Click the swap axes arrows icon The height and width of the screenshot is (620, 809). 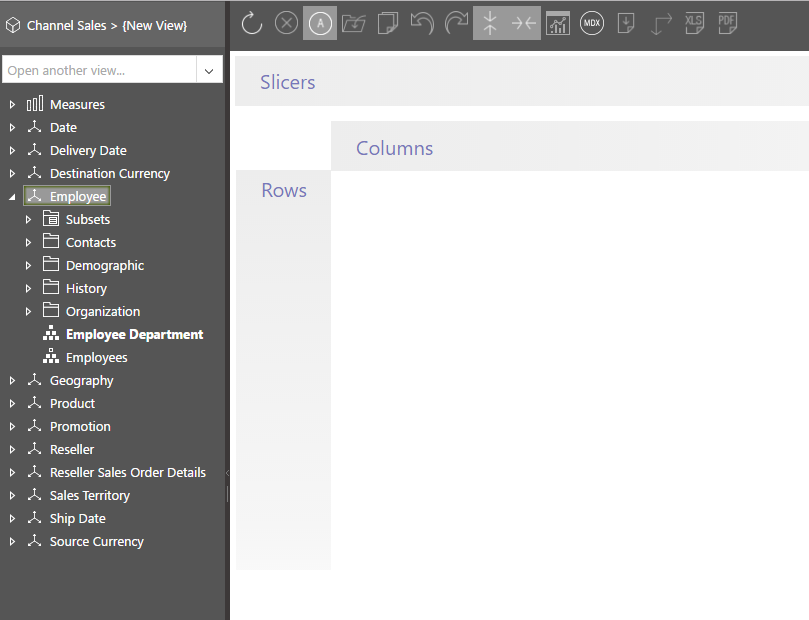(x=661, y=24)
